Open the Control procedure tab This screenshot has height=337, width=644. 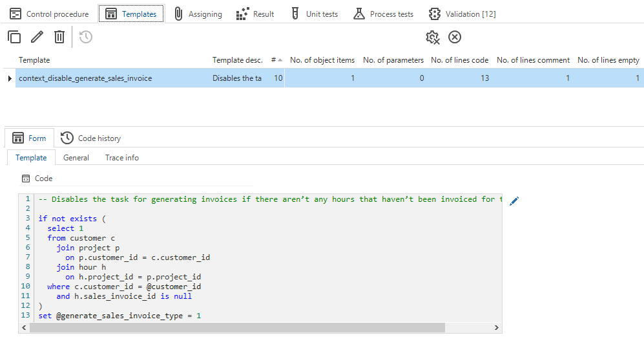[x=48, y=14]
